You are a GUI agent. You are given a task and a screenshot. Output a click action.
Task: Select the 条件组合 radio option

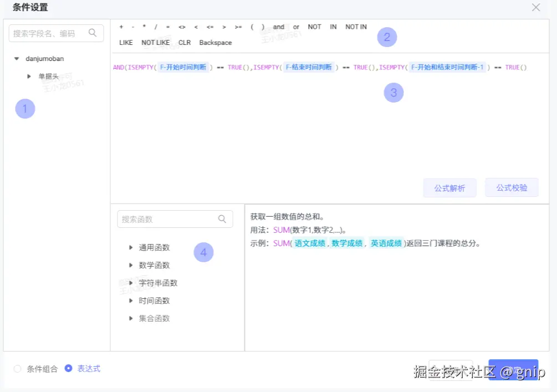(17, 369)
